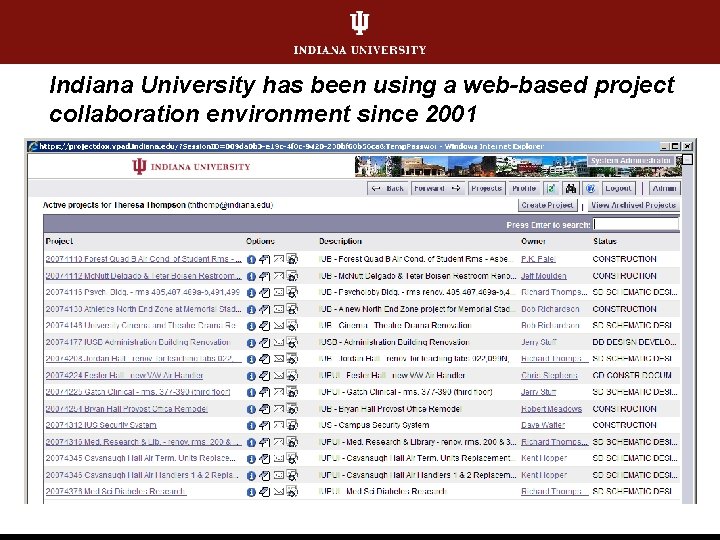Click info icon for Psych. Bldg. project
The image size is (720, 540).
coord(251,292)
